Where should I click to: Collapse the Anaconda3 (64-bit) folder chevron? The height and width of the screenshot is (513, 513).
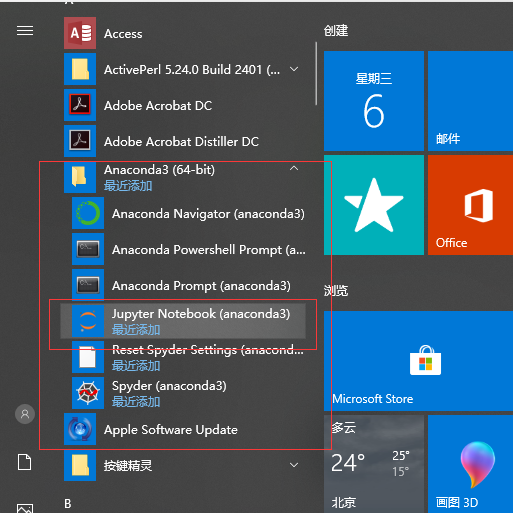(294, 168)
